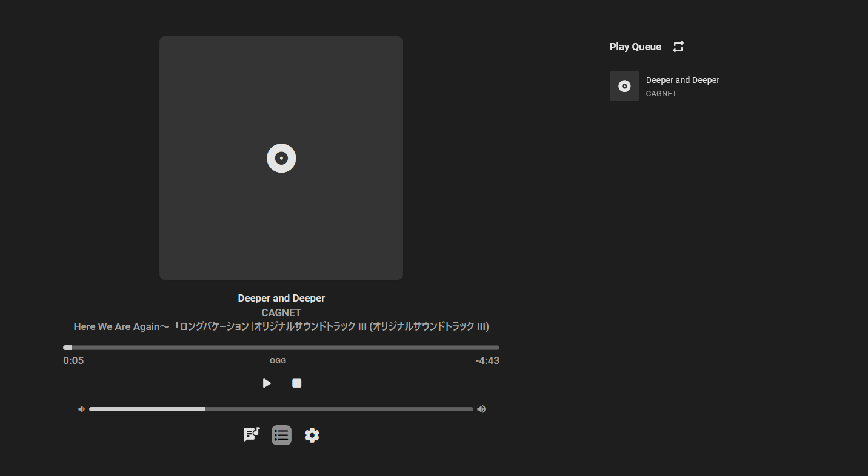The image size is (868, 476).
Task: Toggle playback with the play button
Action: click(267, 383)
